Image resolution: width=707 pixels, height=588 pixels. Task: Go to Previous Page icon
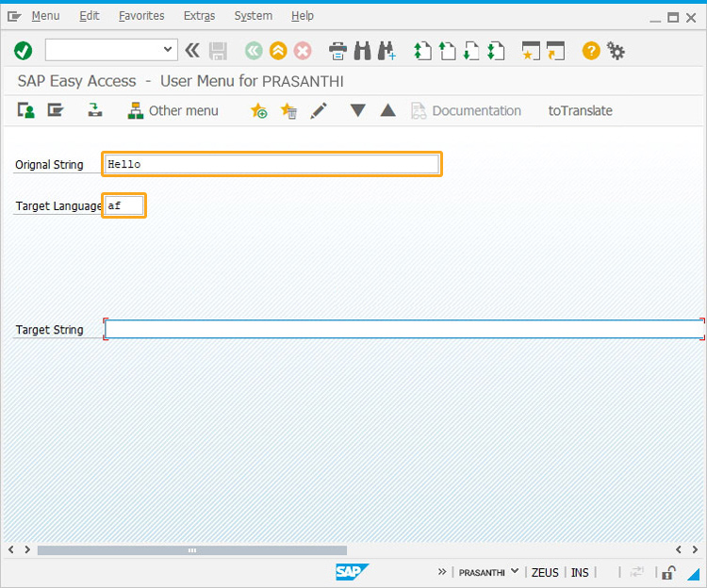point(447,51)
